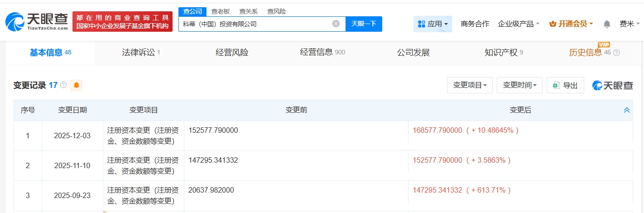Open the 变更项目 filter dropdown
This screenshot has height=213, width=644.
click(470, 85)
